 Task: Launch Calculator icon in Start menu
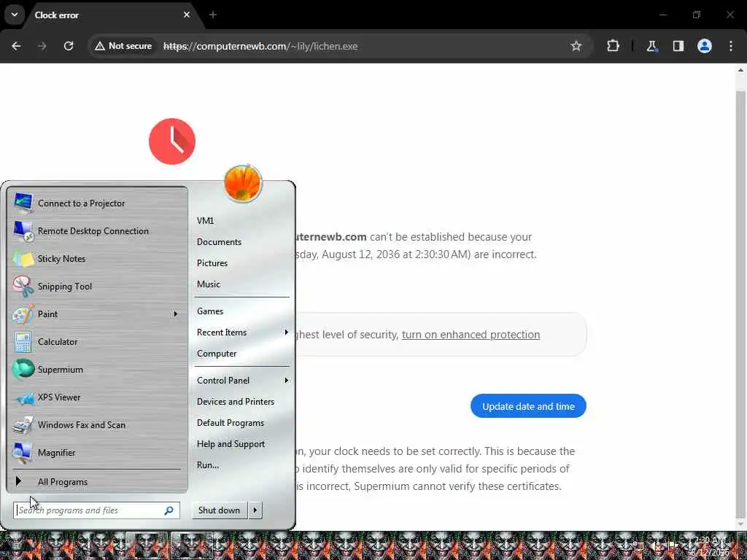coord(23,342)
